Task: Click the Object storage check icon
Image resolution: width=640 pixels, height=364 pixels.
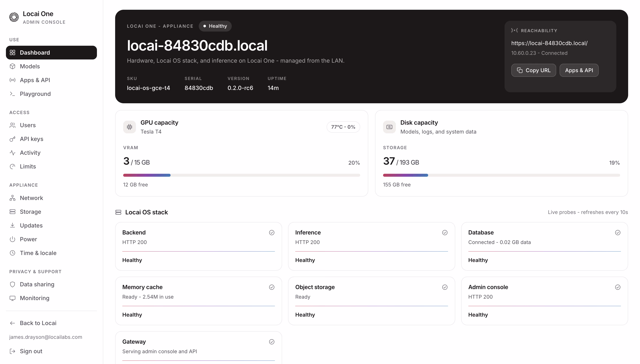Action: click(445, 287)
